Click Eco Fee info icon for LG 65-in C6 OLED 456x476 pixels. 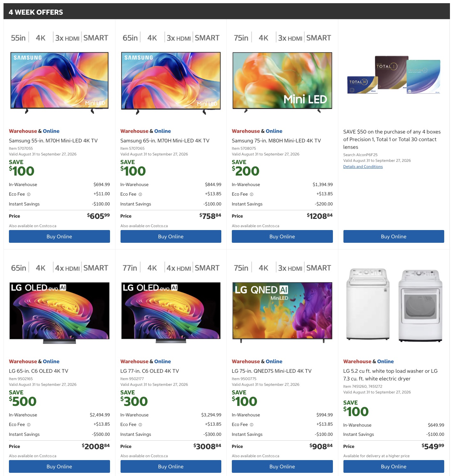[x=29, y=425]
